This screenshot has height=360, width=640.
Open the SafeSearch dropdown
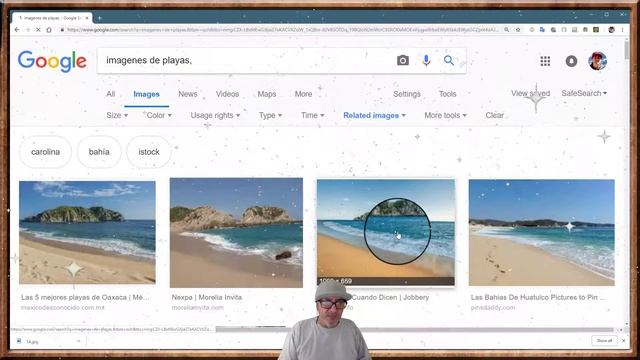tap(584, 93)
